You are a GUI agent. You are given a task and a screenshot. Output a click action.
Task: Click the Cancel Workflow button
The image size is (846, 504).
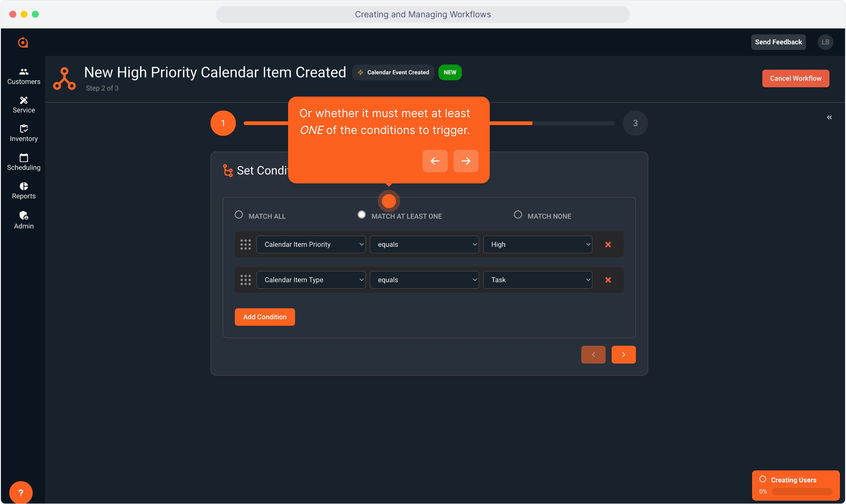click(796, 78)
